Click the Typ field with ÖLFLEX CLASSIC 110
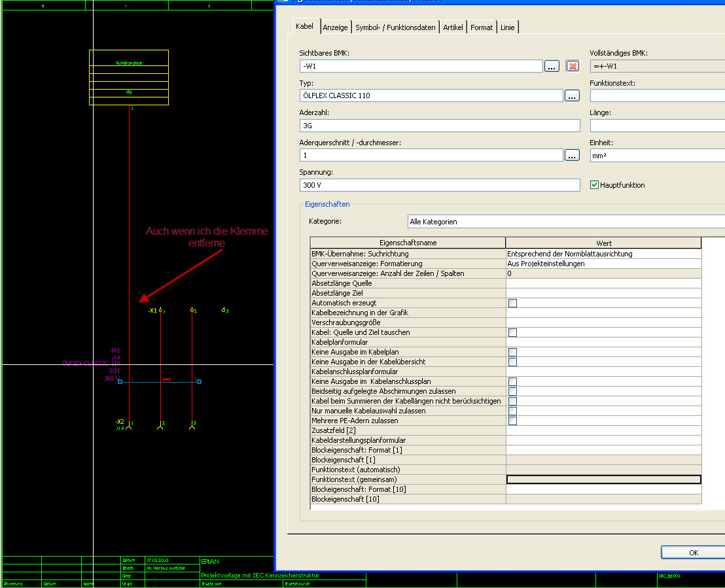This screenshot has width=725, height=588. [x=431, y=95]
